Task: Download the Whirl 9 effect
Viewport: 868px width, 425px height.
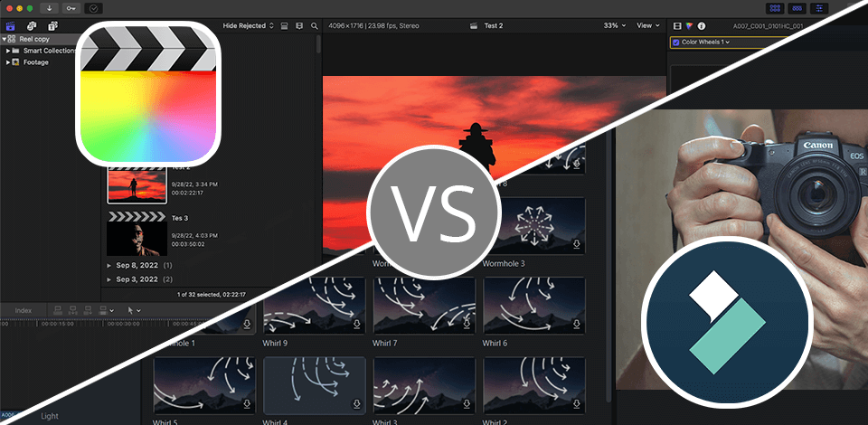Action: (356, 324)
